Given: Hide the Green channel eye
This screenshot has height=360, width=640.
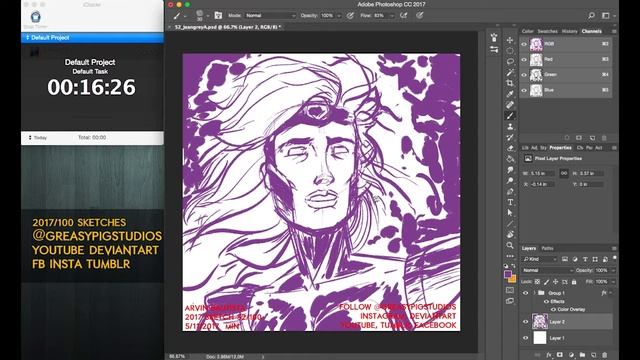Looking at the screenshot, I should coord(524,75).
